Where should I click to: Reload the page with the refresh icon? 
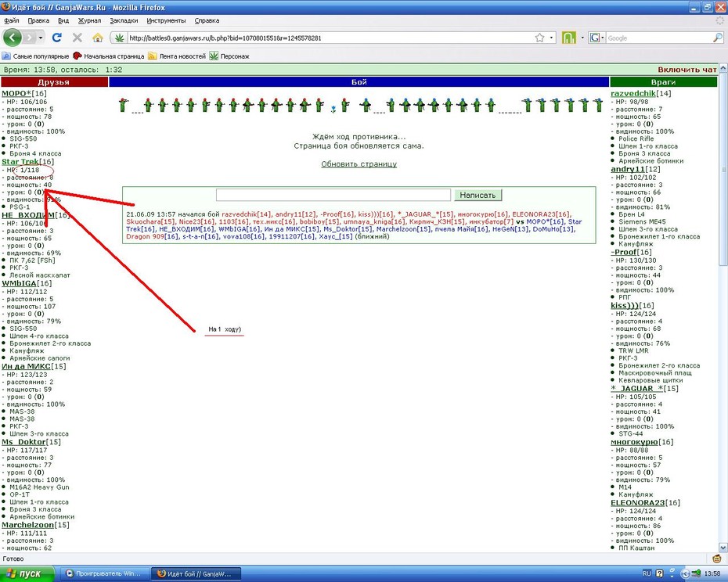click(56, 38)
